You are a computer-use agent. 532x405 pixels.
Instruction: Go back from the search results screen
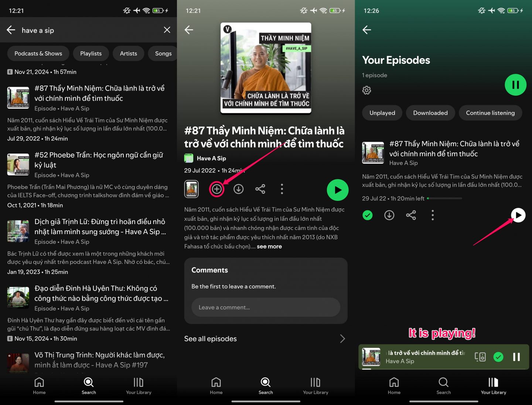coord(11,30)
